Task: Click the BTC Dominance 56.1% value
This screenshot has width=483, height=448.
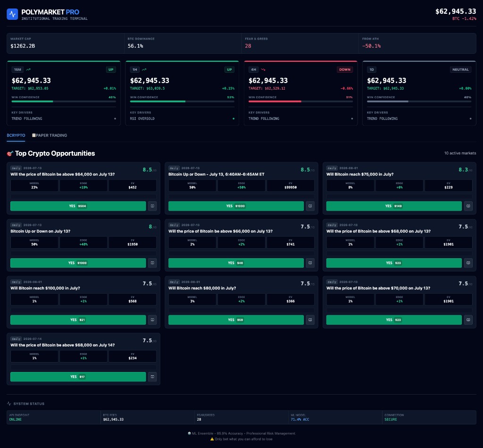Action: click(x=135, y=46)
